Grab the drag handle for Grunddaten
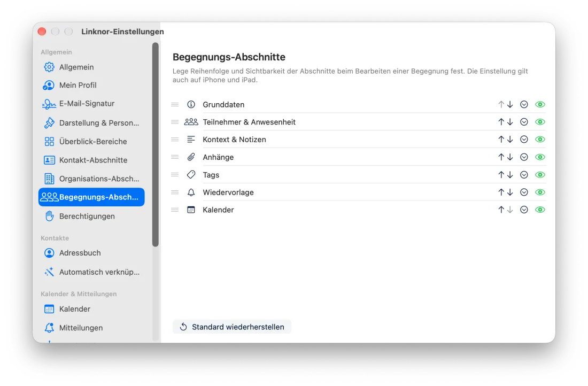 (175, 105)
